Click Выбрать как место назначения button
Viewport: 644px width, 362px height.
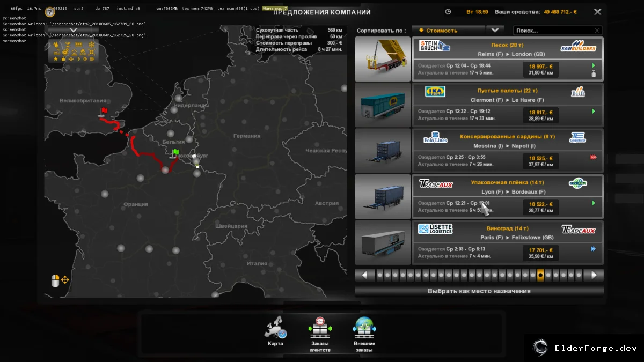click(x=479, y=291)
